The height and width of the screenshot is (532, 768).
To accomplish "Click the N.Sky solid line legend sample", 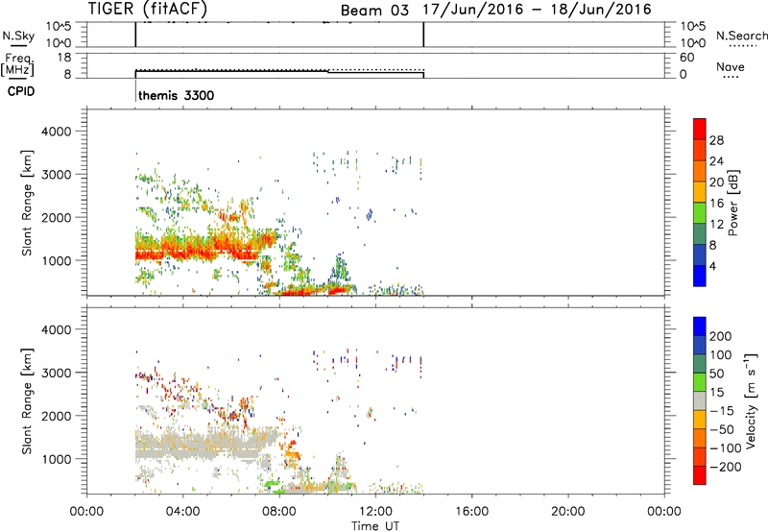I will pyautogui.click(x=18, y=46).
